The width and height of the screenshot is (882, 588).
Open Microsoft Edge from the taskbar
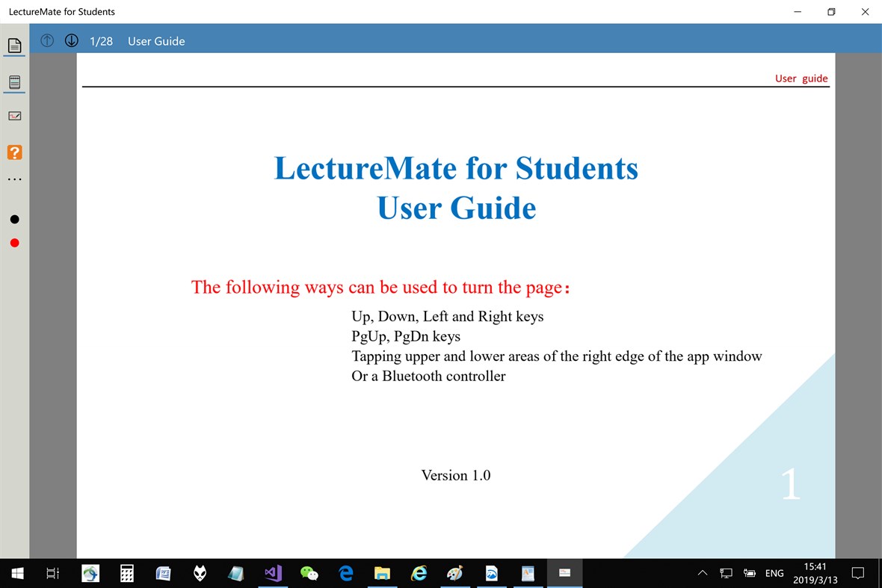click(346, 573)
